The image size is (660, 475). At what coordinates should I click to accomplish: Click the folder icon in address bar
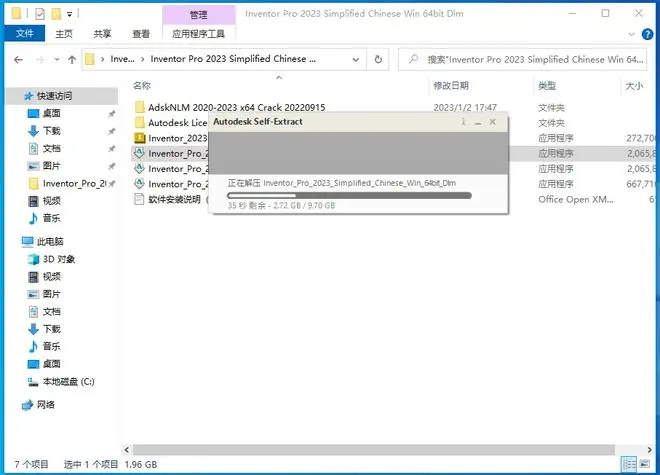pyautogui.click(x=90, y=59)
